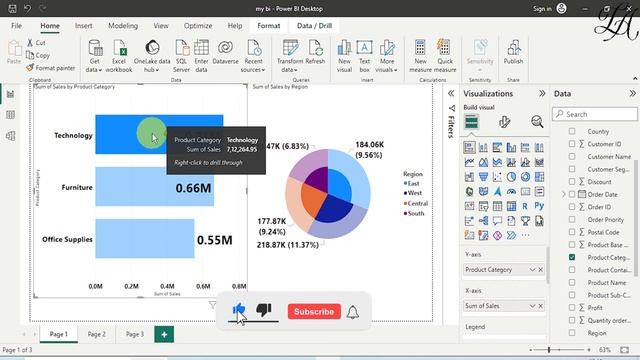Add a new page with plus button
640x360 pixels.
click(164, 334)
